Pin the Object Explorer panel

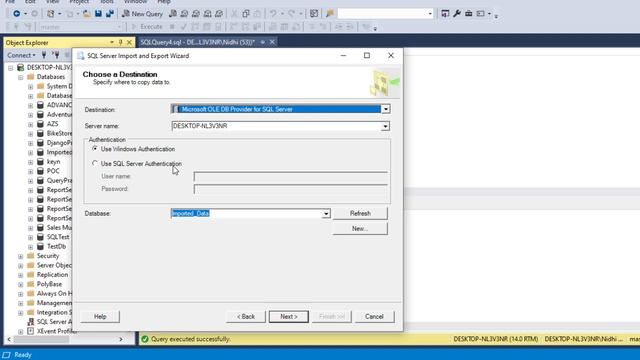click(x=121, y=42)
